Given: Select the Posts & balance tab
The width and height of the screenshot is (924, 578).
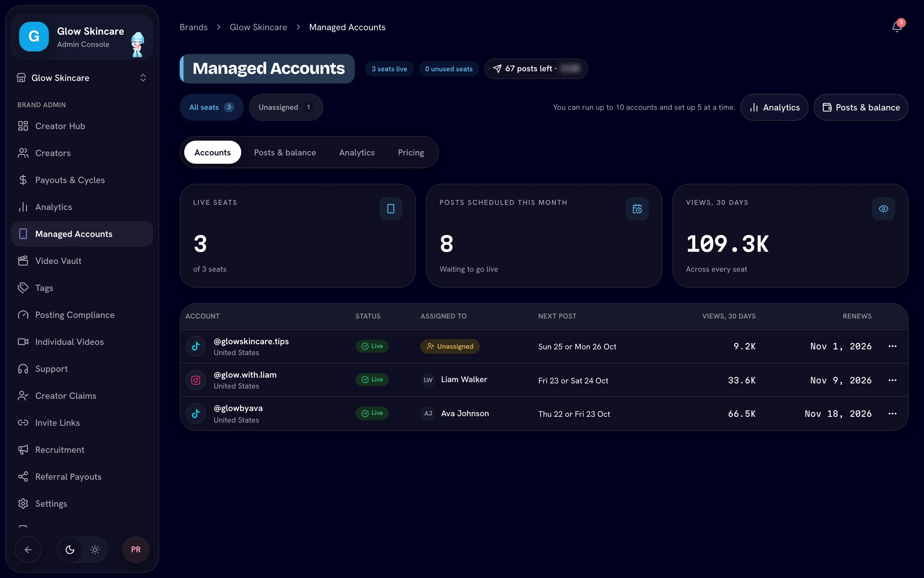Looking at the screenshot, I should click(285, 153).
